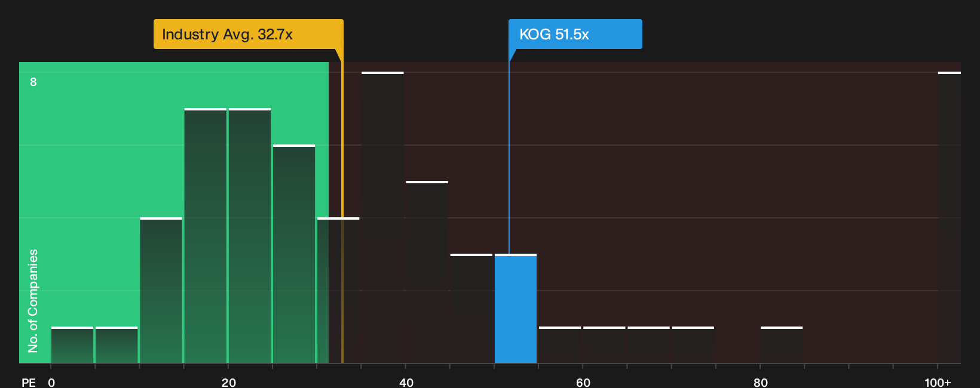Click the No. of Companies axis title
The image size is (980, 388).
[x=33, y=301]
